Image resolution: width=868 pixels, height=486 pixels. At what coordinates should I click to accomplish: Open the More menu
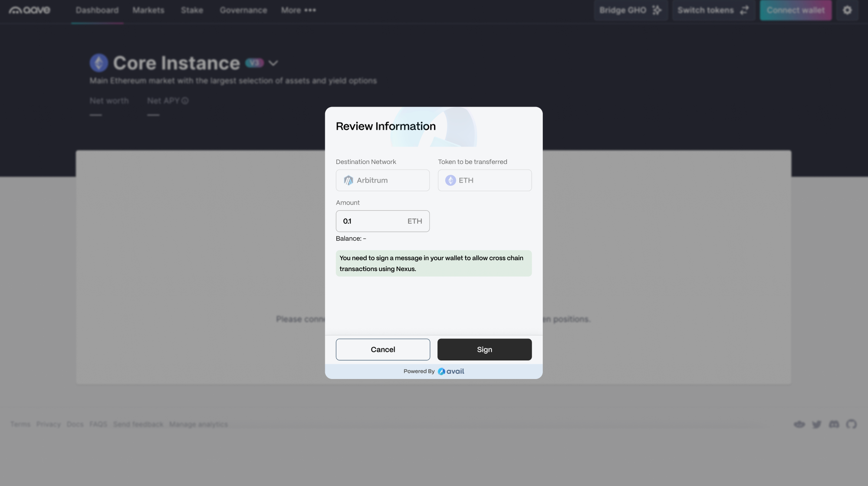[x=298, y=10]
